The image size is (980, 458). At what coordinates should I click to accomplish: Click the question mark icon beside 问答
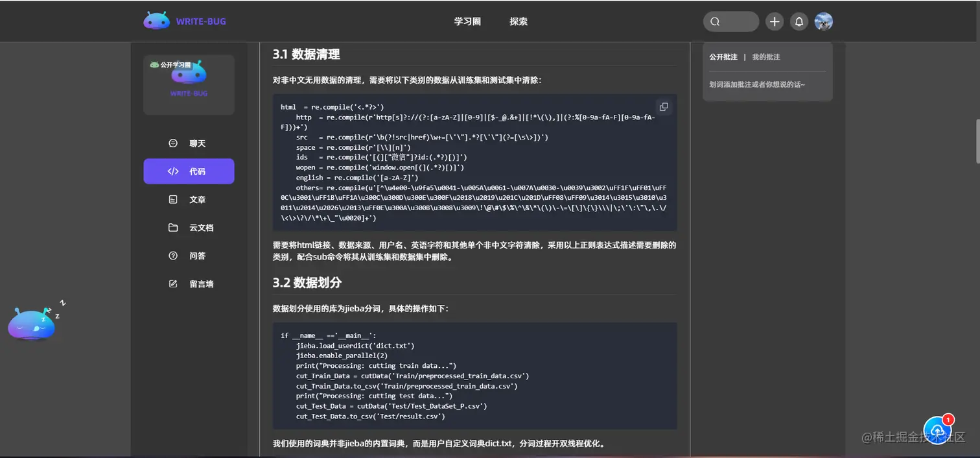click(173, 256)
